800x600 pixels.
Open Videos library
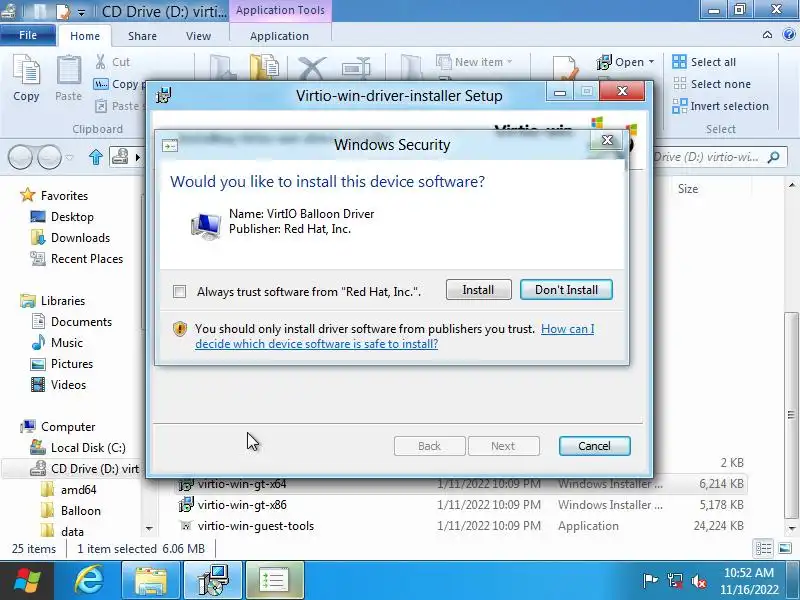tap(59, 385)
